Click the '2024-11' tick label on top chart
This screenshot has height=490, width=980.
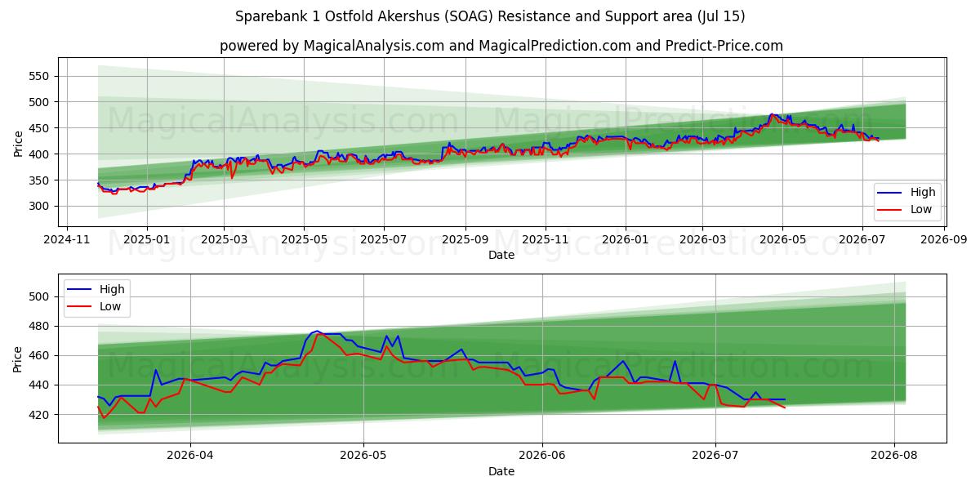[67, 240]
